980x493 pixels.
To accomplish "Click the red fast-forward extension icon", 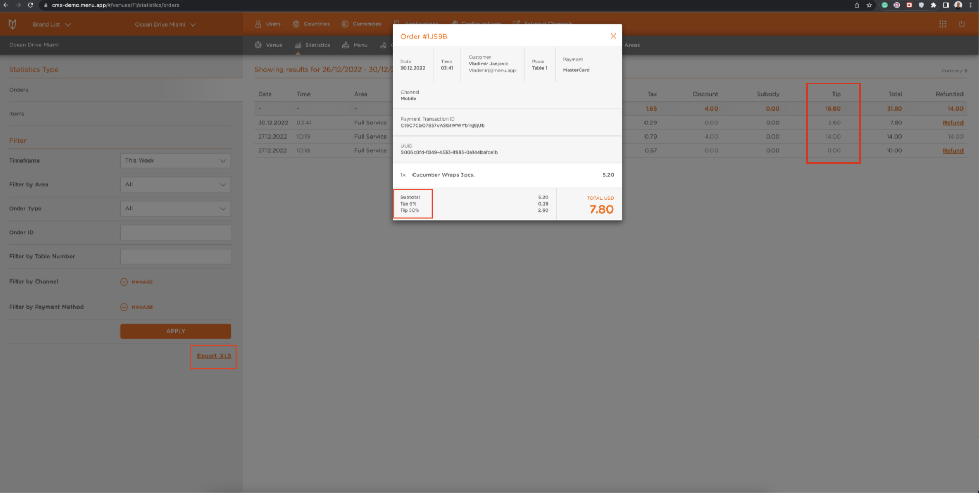I will [909, 5].
